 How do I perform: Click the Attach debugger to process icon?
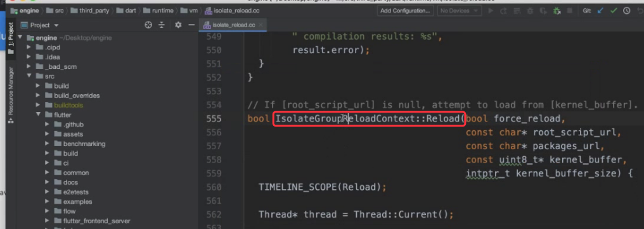pos(557,11)
